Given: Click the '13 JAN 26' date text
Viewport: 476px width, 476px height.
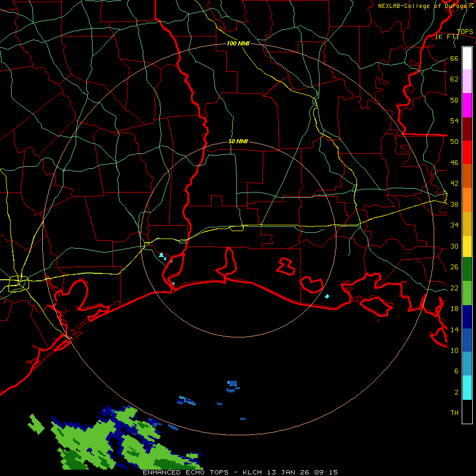Looking at the screenshot, I should tap(289, 472).
